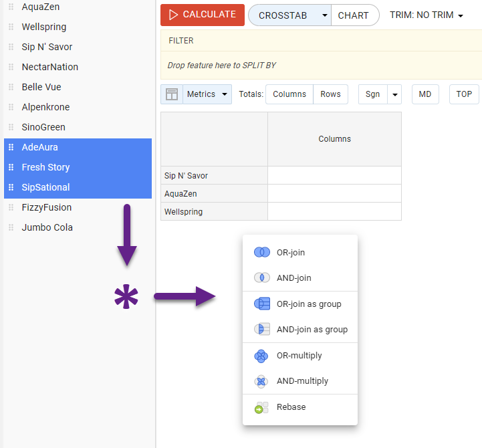This screenshot has width=482, height=448.
Task: Click the Sip N' Savor row header
Action: [x=214, y=176]
